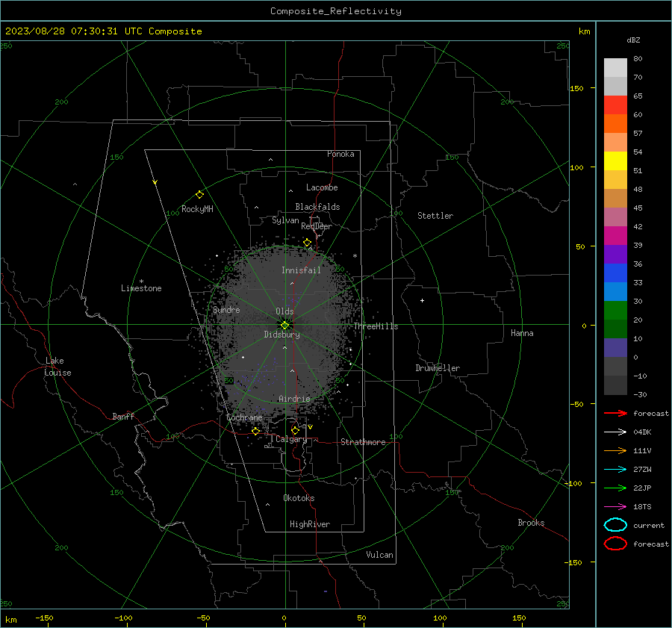Viewport: 672px width, 628px height.
Task: Click the blue 36 dBZ color swatch
Action: (615, 273)
